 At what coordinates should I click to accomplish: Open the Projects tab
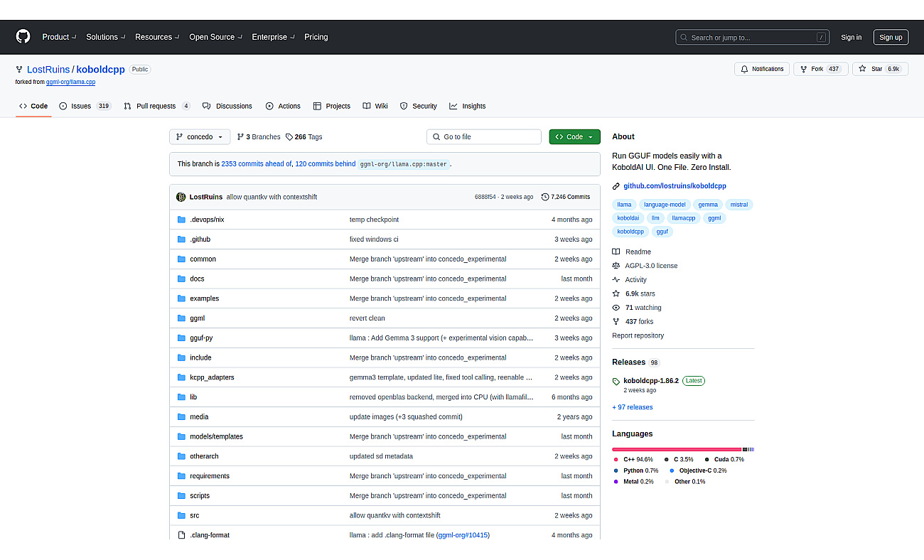(x=332, y=106)
